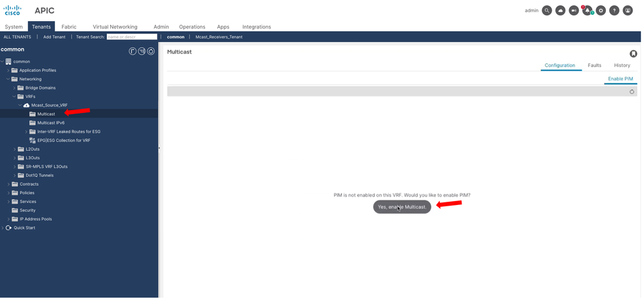Click ALL TENANTS link
Viewport: 644px width, 301px height.
coord(17,37)
